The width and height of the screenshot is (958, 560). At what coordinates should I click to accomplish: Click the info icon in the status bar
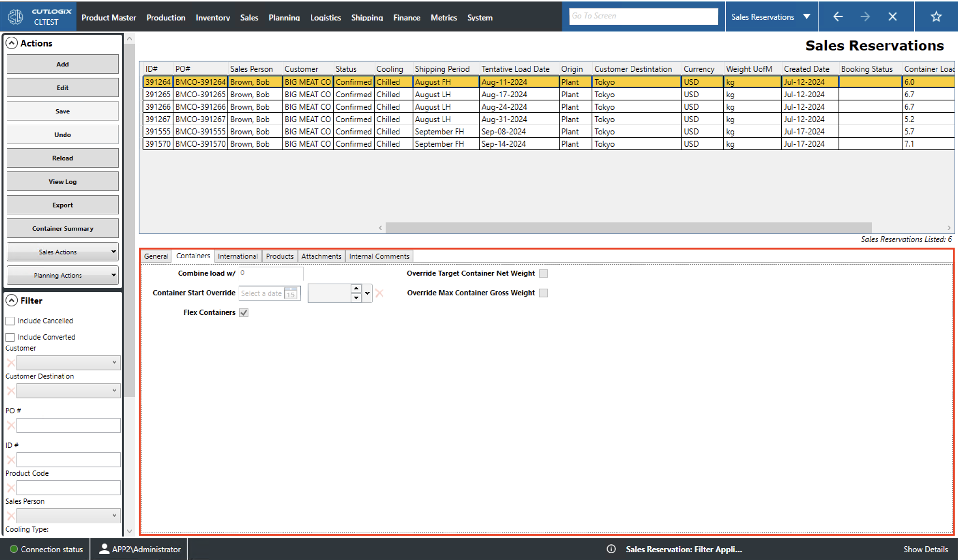611,549
